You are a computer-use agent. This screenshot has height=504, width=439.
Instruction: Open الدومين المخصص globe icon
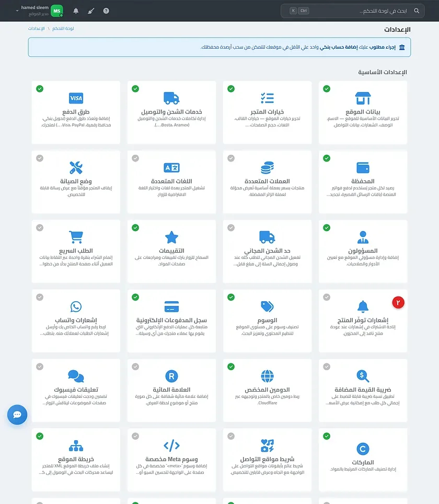pyautogui.click(x=268, y=376)
